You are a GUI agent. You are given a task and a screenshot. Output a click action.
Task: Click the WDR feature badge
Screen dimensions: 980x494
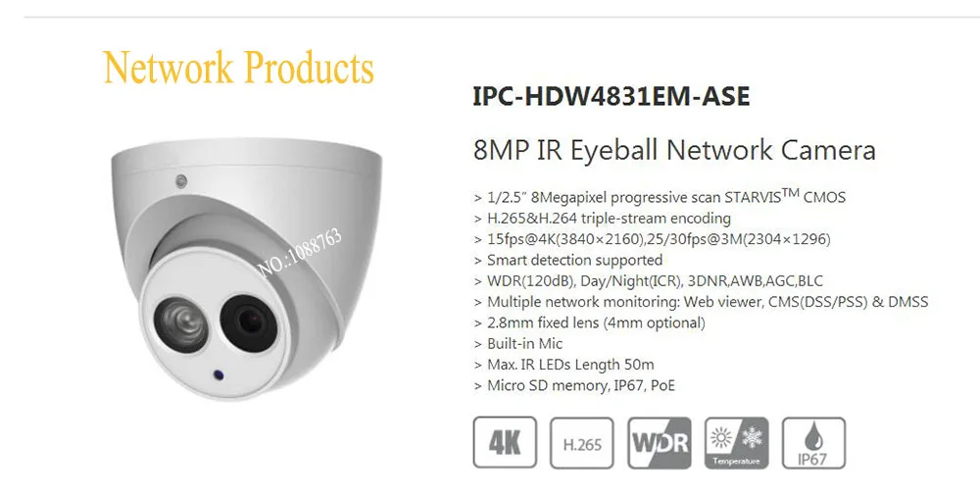(x=660, y=443)
